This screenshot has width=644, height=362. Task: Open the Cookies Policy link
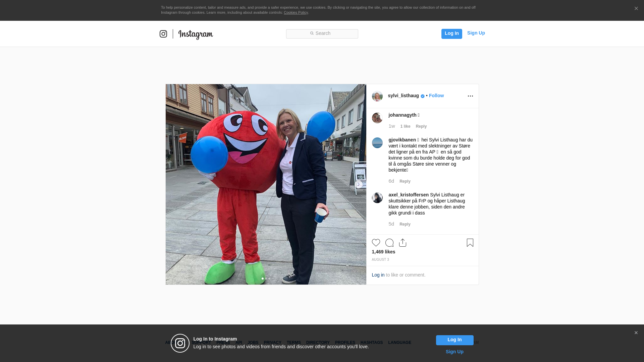(x=296, y=12)
